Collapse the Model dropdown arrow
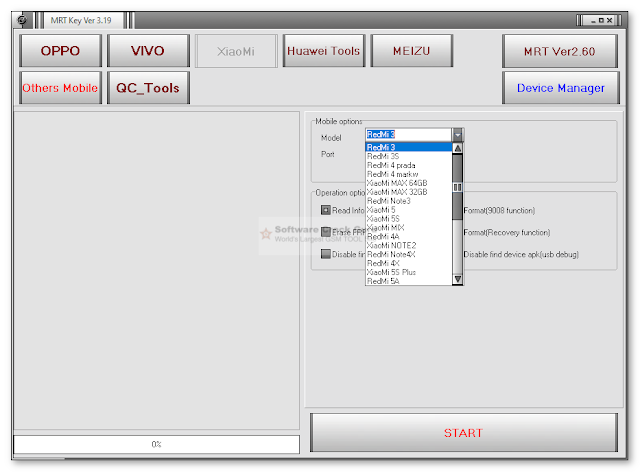The width and height of the screenshot is (640, 472). pyautogui.click(x=458, y=134)
